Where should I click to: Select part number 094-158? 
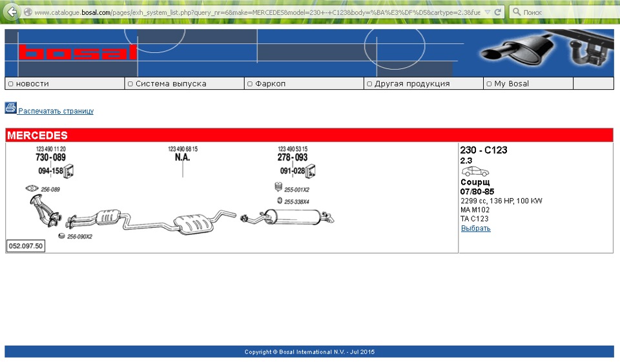tap(50, 171)
